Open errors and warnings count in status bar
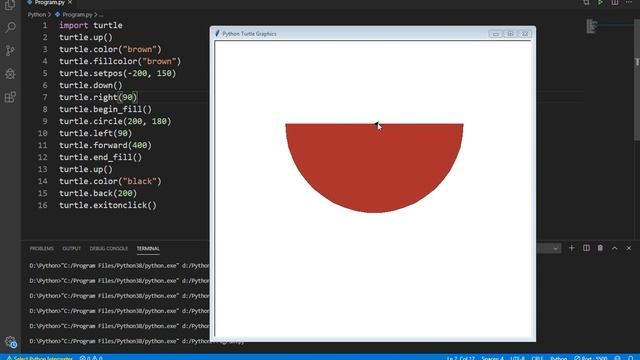 tap(91, 358)
